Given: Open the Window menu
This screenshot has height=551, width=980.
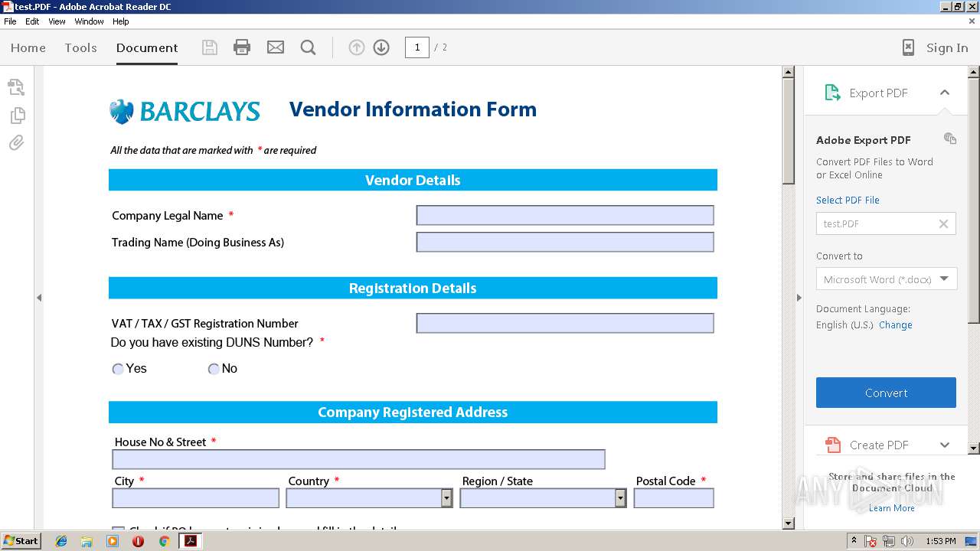Looking at the screenshot, I should [89, 21].
